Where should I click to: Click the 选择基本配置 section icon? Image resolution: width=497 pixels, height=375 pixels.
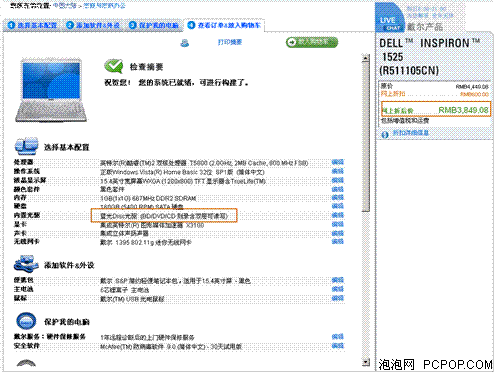(26, 146)
